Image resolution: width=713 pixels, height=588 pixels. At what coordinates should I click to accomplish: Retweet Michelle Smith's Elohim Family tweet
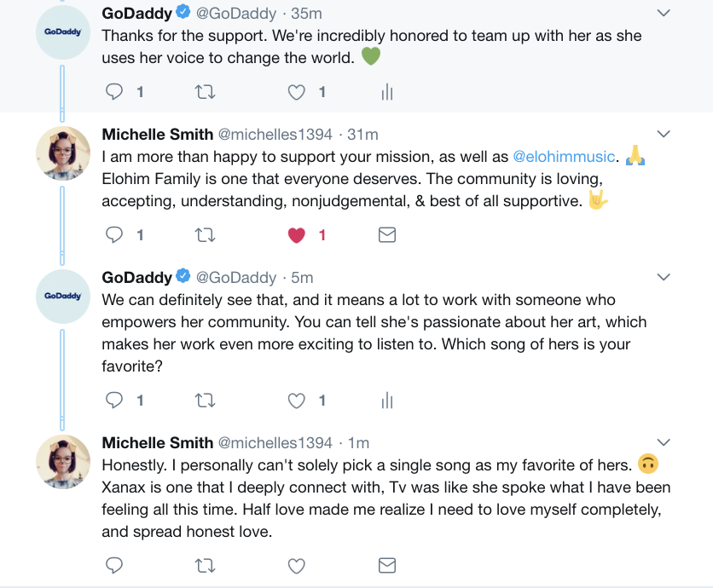point(206,235)
